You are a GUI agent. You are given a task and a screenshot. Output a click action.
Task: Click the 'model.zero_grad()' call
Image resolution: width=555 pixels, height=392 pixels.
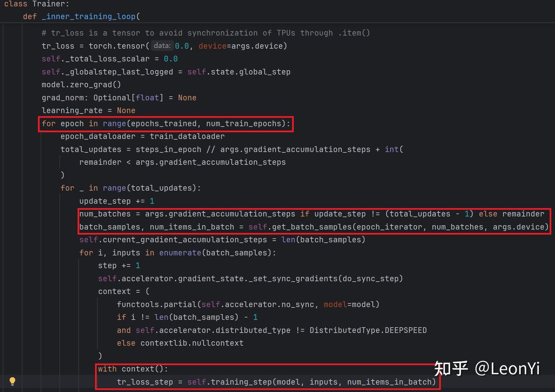[81, 85]
